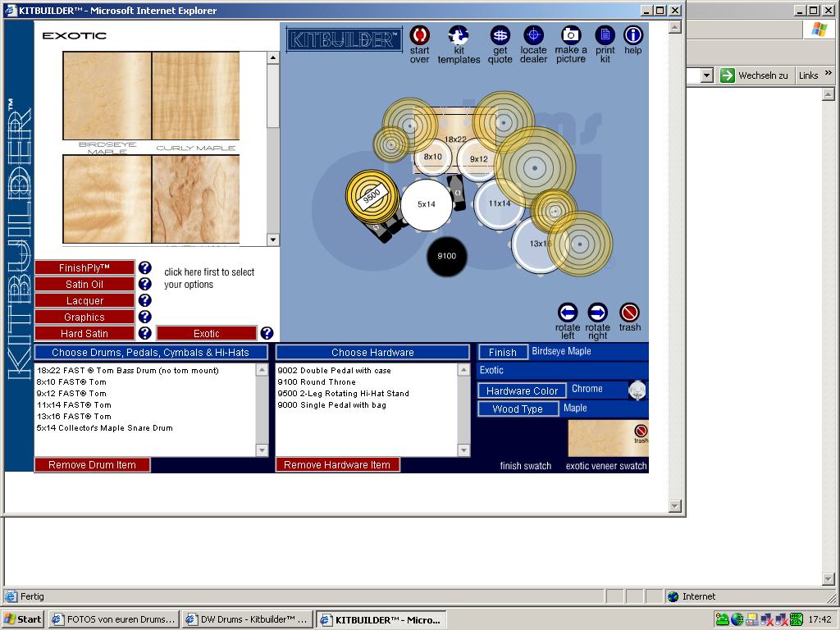Click Remove Drum Item button
The width and height of the screenshot is (840, 630).
pyautogui.click(x=92, y=464)
